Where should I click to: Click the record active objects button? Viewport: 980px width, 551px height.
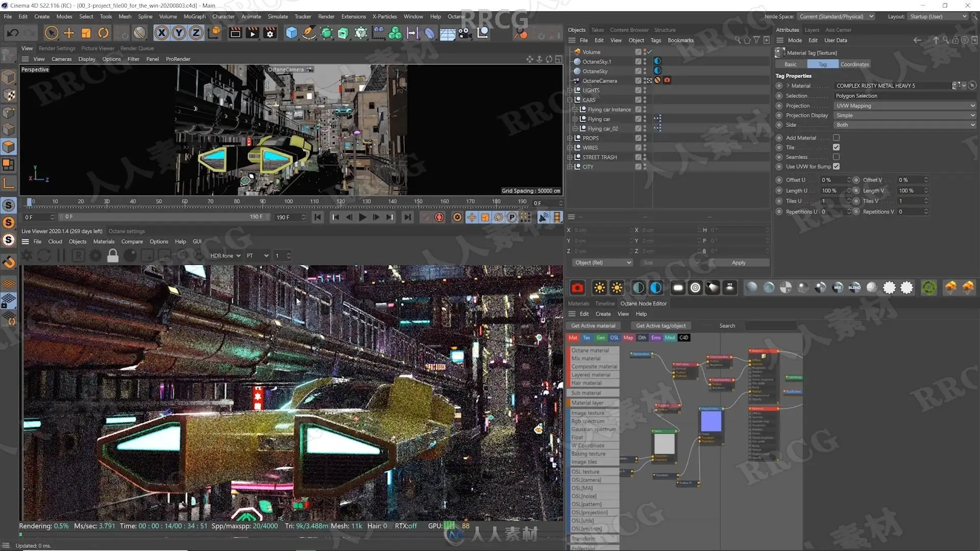click(439, 217)
